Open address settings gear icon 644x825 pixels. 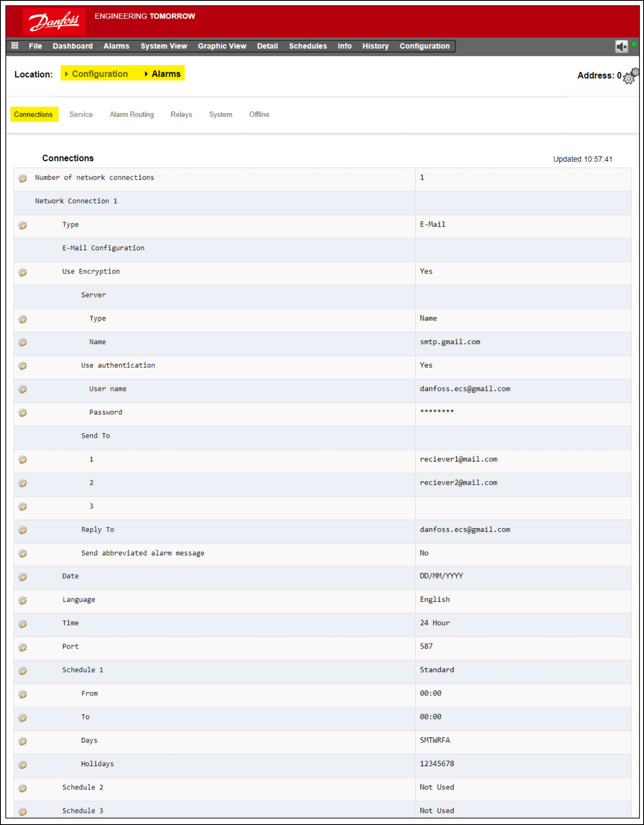[631, 76]
